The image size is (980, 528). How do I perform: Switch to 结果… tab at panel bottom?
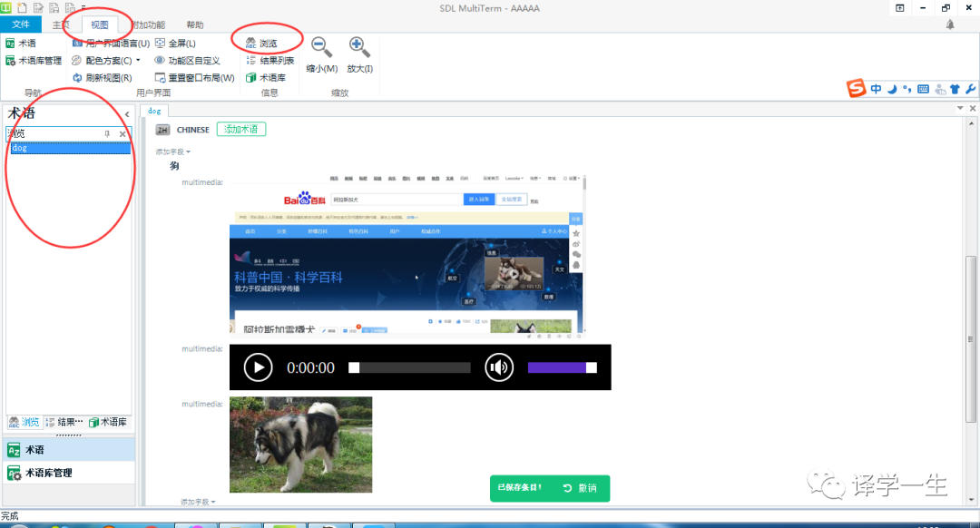64,423
